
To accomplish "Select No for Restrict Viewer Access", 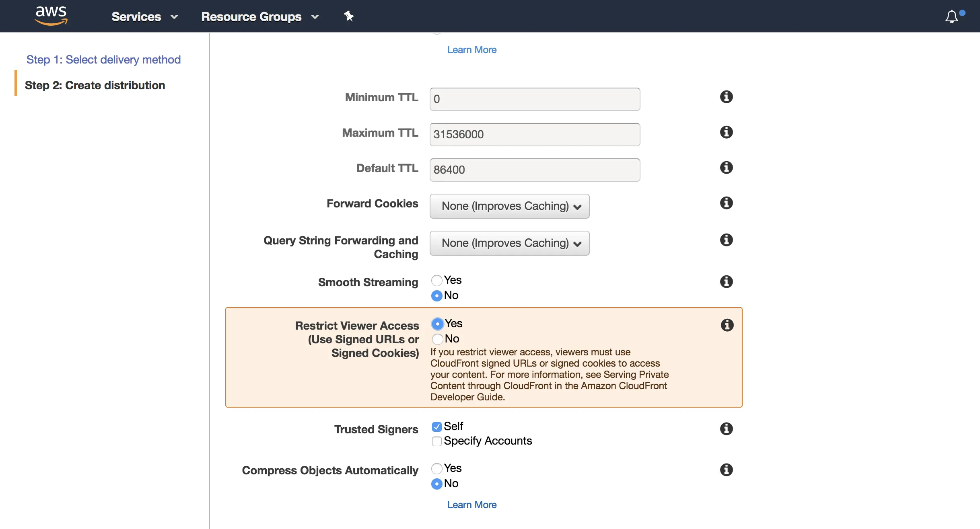I will [x=438, y=339].
